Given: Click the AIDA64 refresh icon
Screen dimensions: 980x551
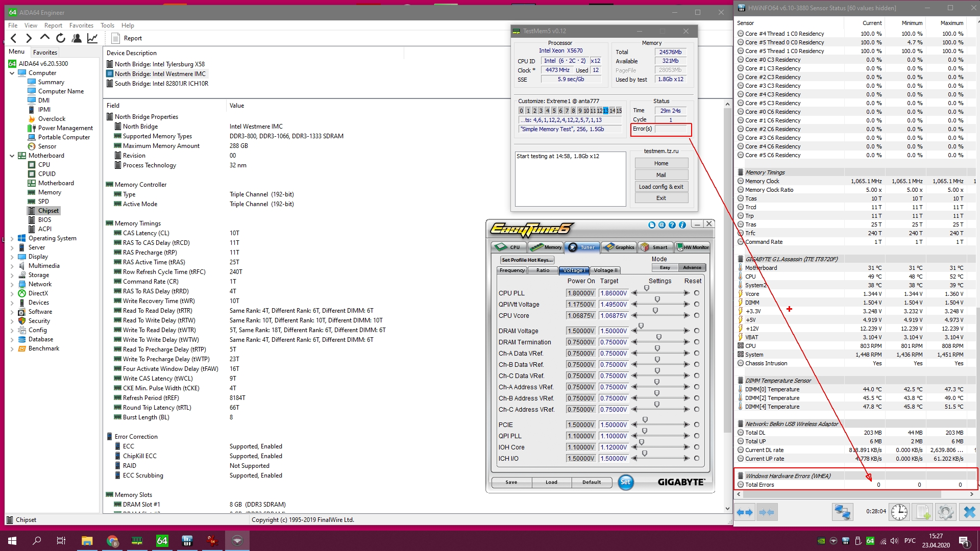Looking at the screenshot, I should tap(61, 38).
